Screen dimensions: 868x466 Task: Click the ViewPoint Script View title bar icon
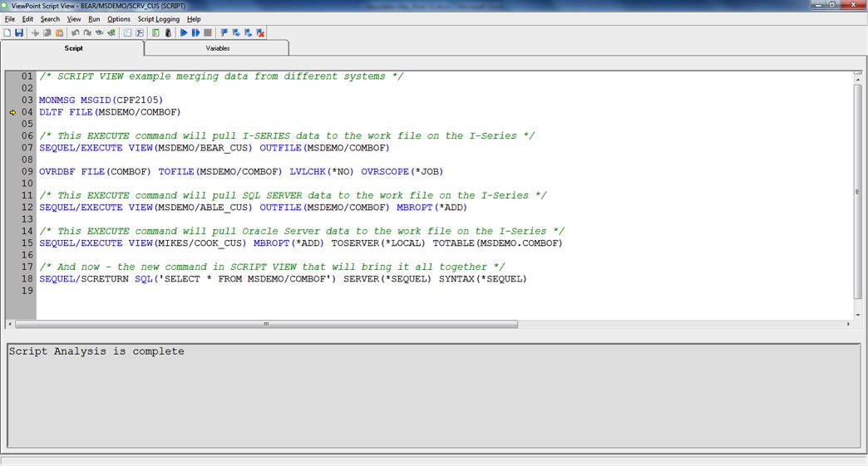click(x=4, y=6)
